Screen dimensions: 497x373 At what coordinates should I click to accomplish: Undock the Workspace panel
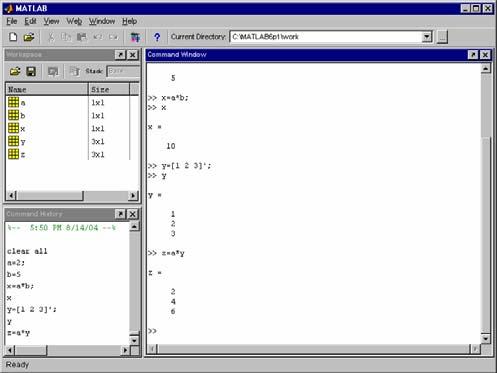[120, 55]
